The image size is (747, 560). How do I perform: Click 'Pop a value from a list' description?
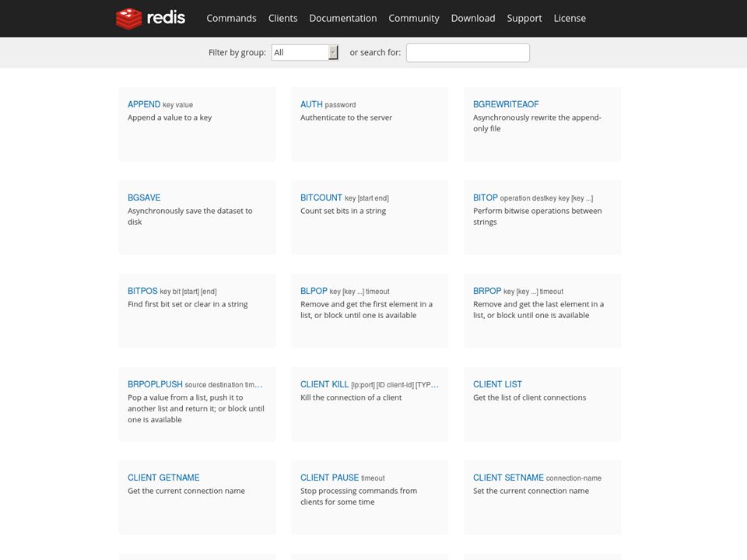coord(196,408)
